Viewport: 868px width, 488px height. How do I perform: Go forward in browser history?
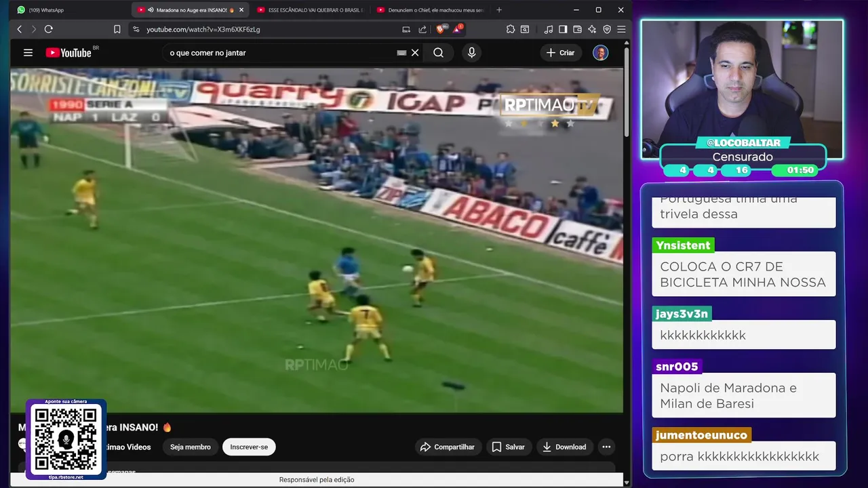click(x=33, y=29)
